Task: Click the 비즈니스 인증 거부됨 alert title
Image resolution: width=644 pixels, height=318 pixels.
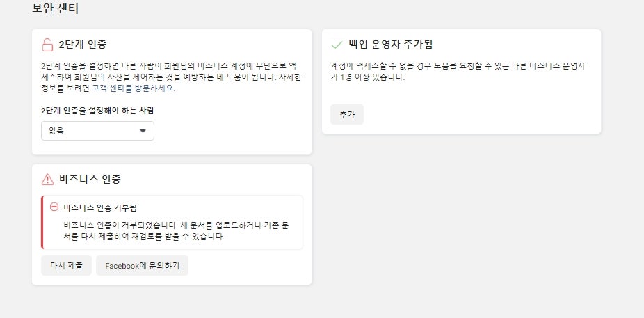Action: tap(100, 207)
